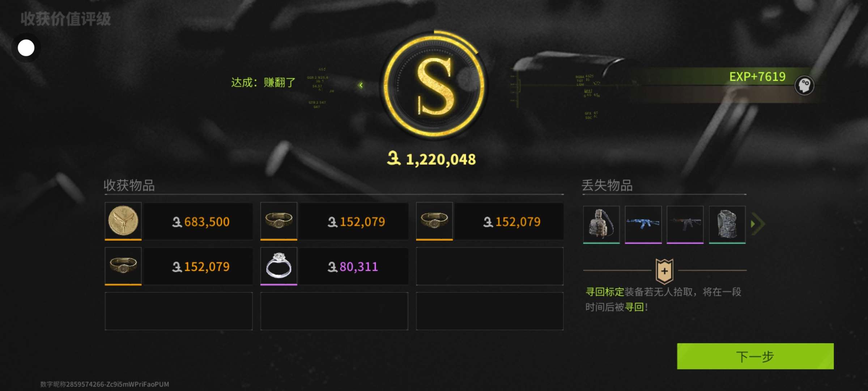Click the gold coin loot item icon

click(x=123, y=221)
